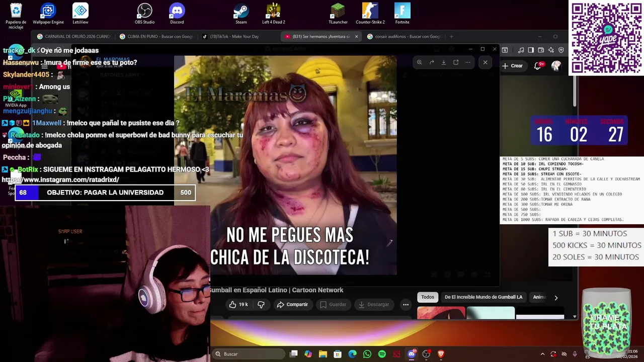Open the YouTube account avatar menu

tap(556, 66)
